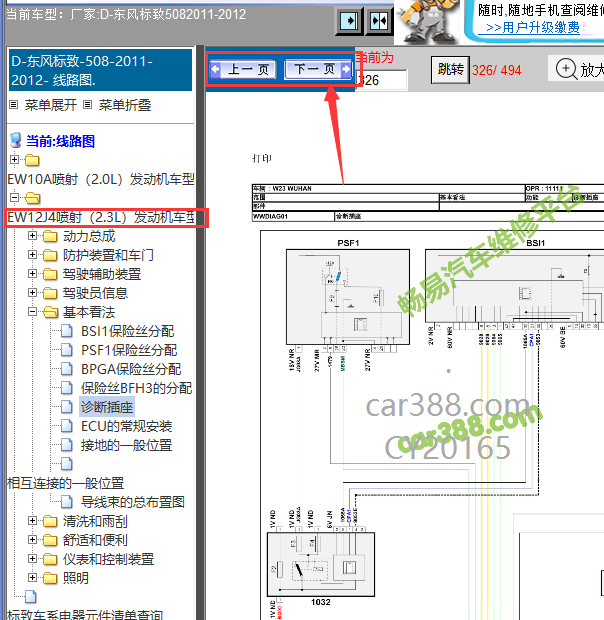Click component 1032 in the wiring diagram
Image resolution: width=604 pixels, height=620 pixels.
[321, 564]
